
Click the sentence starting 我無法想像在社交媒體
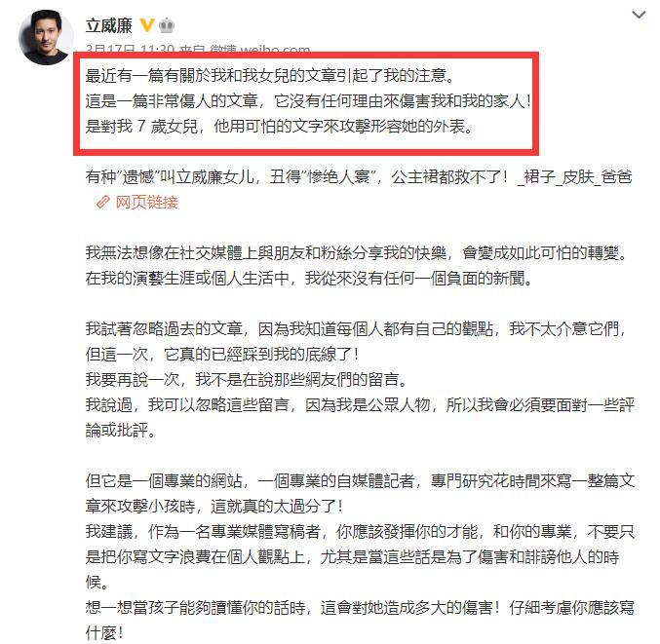(x=357, y=252)
